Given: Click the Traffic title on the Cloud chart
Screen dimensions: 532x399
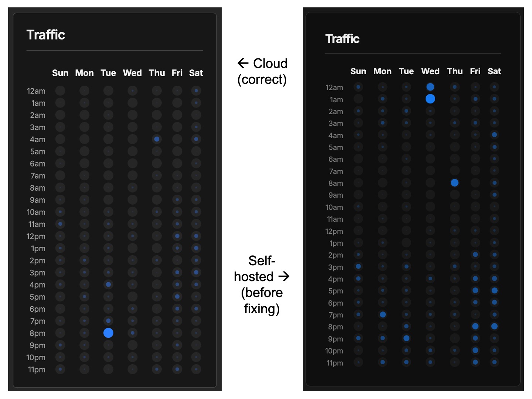Looking at the screenshot, I should 46,34.
